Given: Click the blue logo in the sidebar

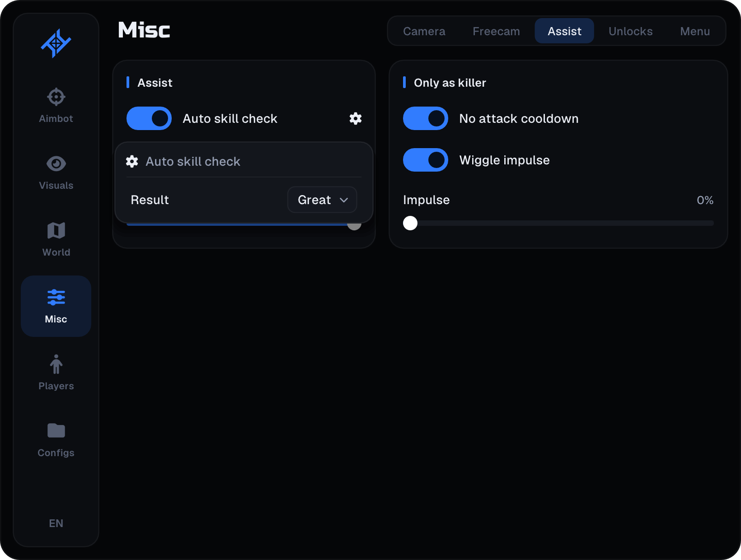Looking at the screenshot, I should coord(56,43).
